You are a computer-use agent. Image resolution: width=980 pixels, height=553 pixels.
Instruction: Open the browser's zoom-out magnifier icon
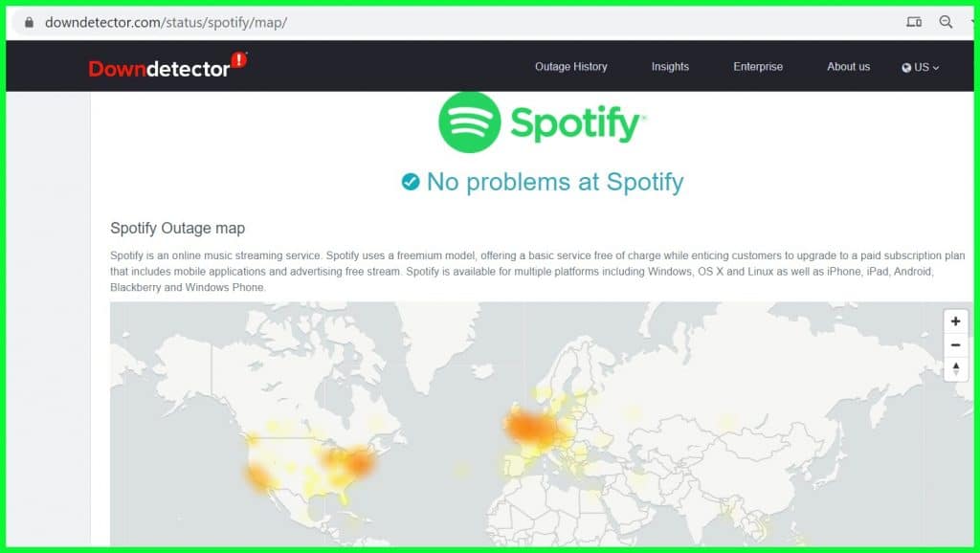pos(946,20)
